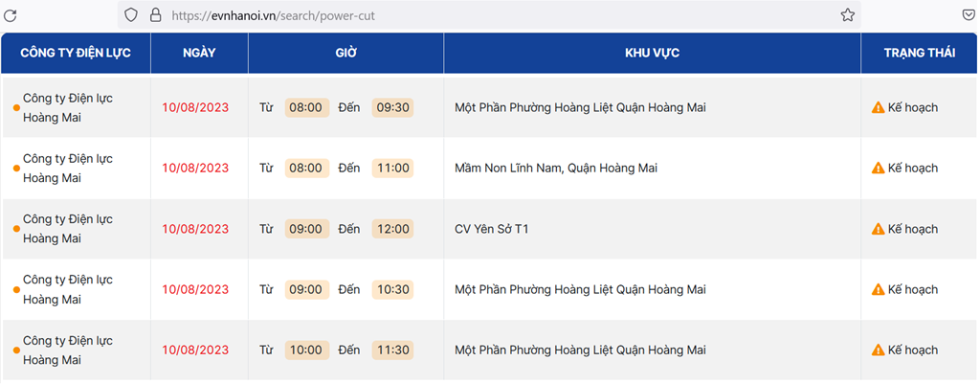Click warning icon in first row status
Screen dimensions: 980x384
pyautogui.click(x=878, y=107)
